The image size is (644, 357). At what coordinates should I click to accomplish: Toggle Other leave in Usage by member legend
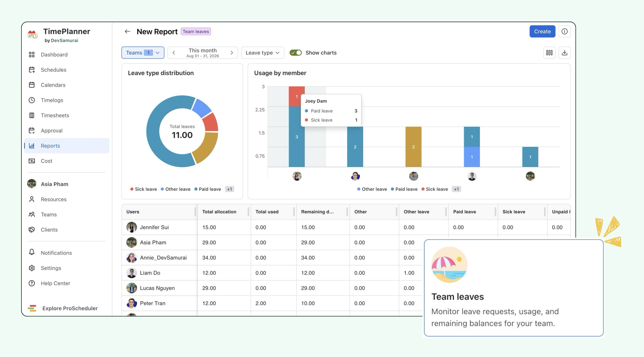[x=372, y=189]
